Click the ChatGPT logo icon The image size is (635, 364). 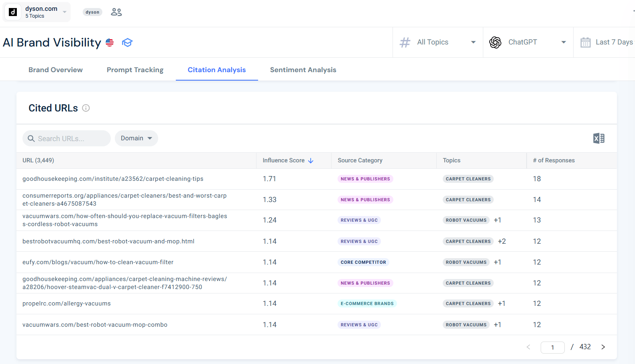click(495, 42)
